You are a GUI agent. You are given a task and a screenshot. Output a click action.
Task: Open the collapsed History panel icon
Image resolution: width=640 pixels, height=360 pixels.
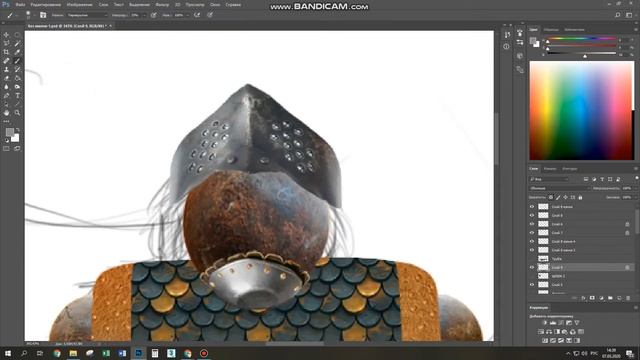click(x=507, y=35)
